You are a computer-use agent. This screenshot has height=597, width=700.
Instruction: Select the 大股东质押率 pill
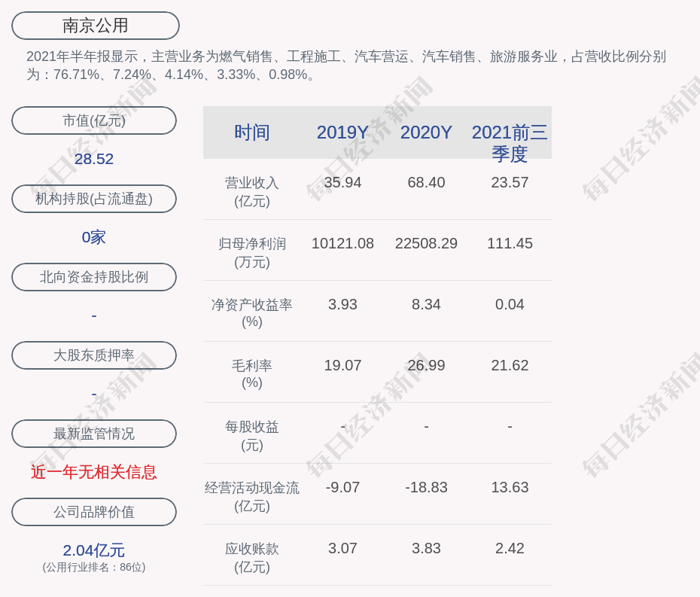coord(94,355)
